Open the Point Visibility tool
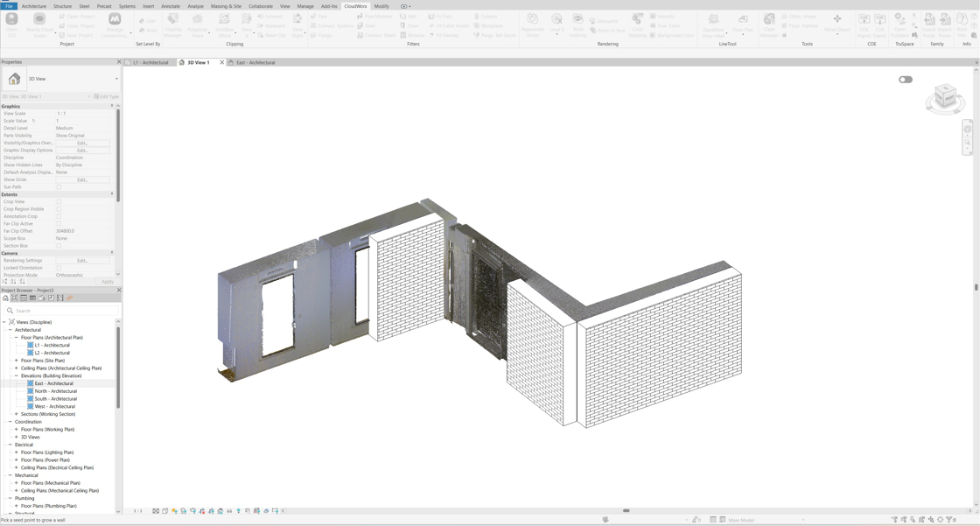Image resolution: width=980 pixels, height=526 pixels. pyautogui.click(x=578, y=25)
